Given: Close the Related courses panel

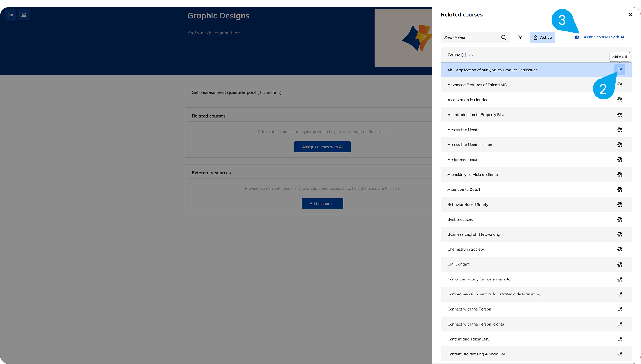Looking at the screenshot, I should pos(630,15).
